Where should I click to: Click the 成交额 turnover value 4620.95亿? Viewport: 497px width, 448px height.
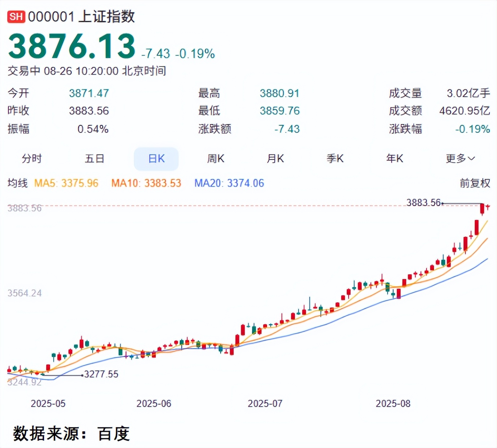pos(464,111)
